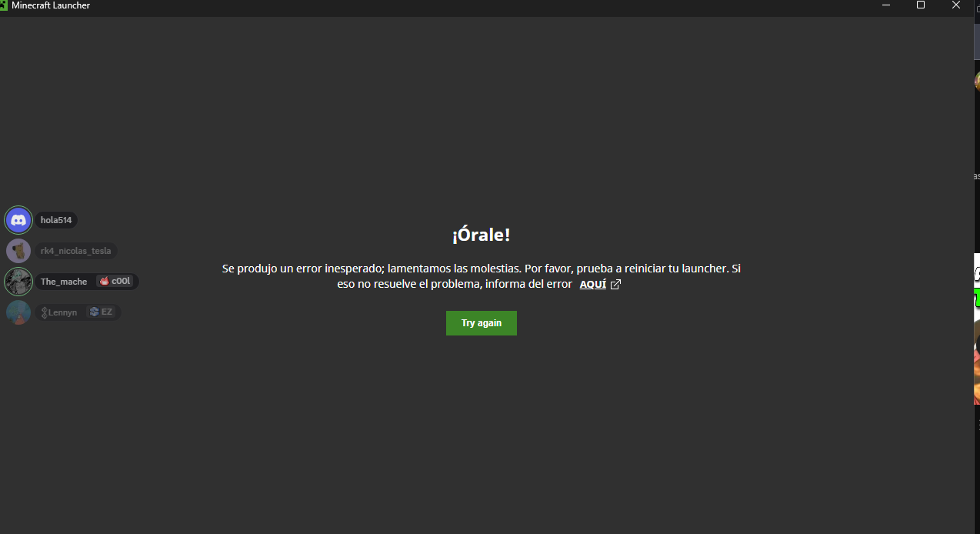Select The_mache's avatar in the overlay
980x534 pixels.
coord(18,282)
